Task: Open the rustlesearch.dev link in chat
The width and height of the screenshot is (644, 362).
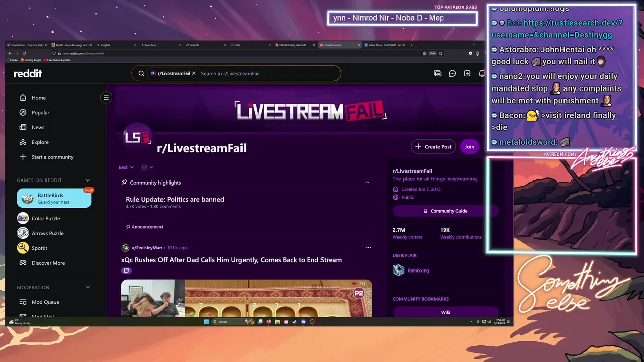Action: 557,29
